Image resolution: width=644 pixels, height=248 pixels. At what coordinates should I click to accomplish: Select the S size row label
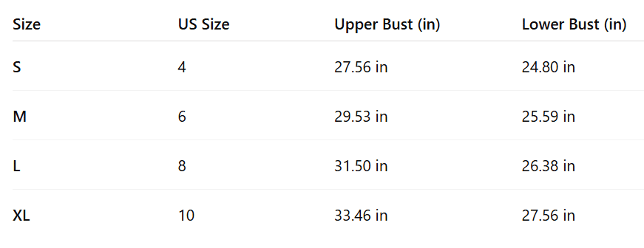pyautogui.click(x=17, y=67)
